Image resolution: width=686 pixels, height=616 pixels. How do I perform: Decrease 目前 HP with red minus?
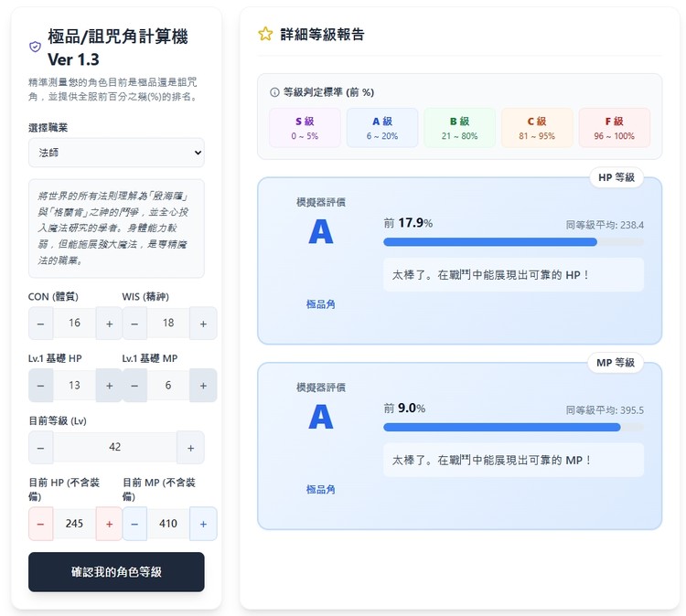click(40, 524)
